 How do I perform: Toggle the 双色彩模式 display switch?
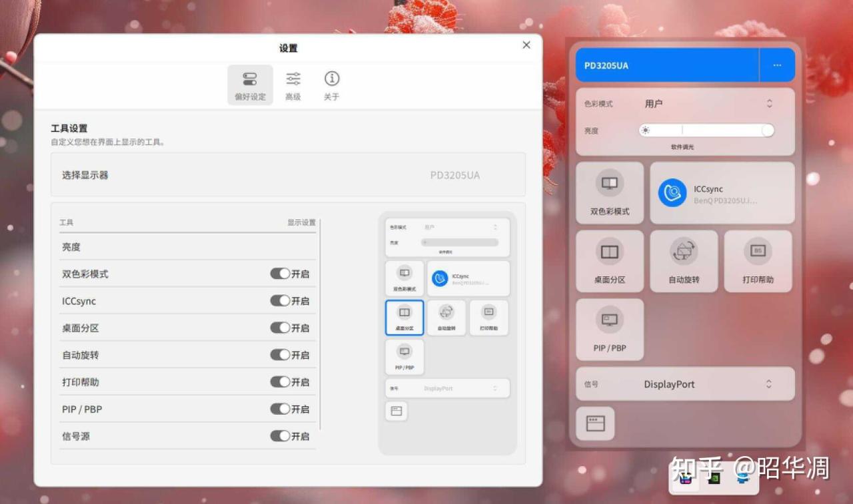click(x=280, y=274)
